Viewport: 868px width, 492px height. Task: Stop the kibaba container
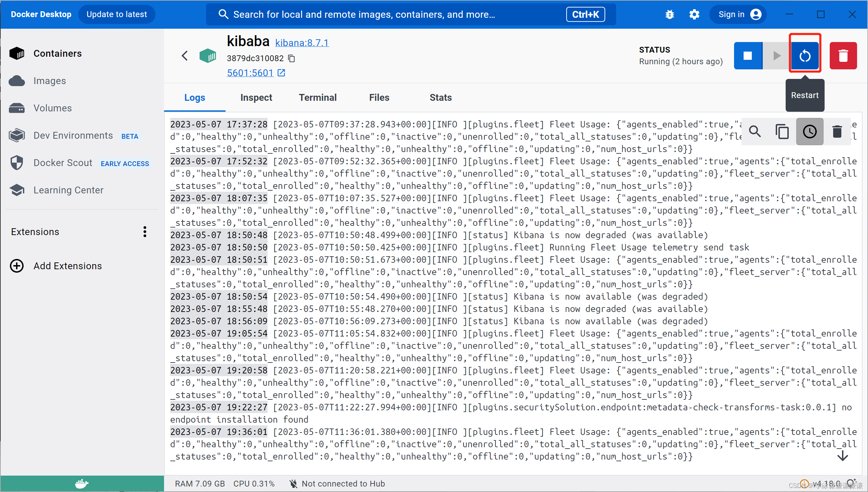[748, 56]
